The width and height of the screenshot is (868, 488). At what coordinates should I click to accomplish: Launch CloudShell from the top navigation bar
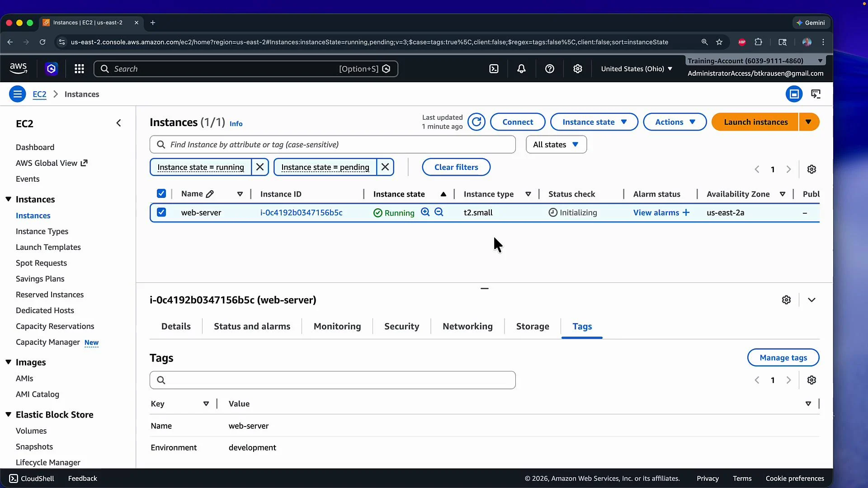point(494,69)
